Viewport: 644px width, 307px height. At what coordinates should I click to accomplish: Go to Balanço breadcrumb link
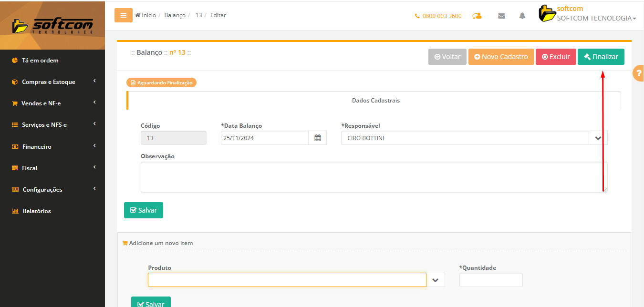tap(175, 15)
